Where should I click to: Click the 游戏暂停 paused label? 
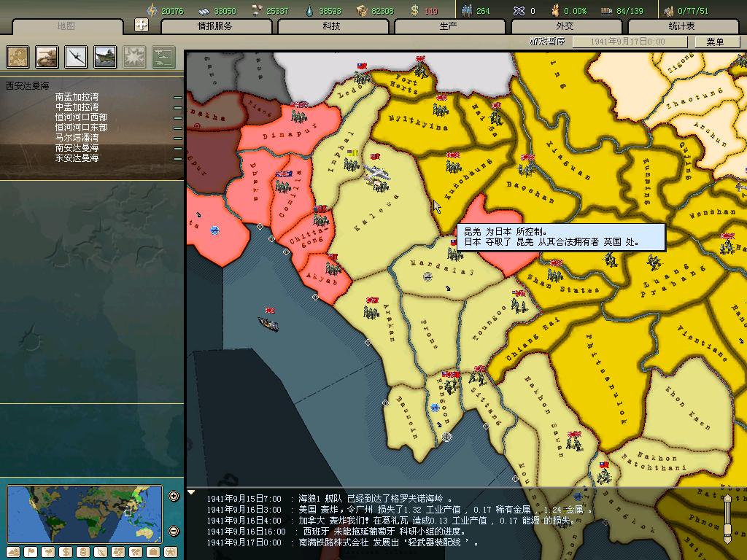pos(547,42)
